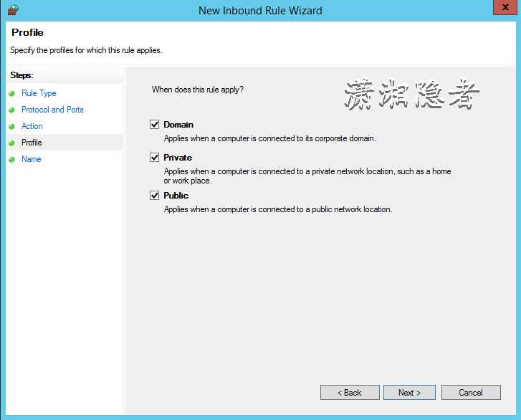The width and height of the screenshot is (521, 420).
Task: Select the Profile step in sidebar
Action: coord(32,143)
